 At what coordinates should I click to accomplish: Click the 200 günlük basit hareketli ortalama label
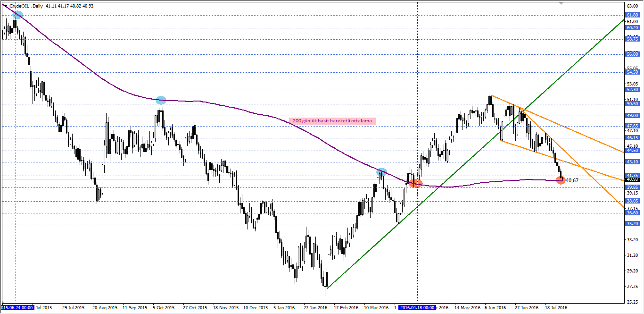pyautogui.click(x=332, y=121)
